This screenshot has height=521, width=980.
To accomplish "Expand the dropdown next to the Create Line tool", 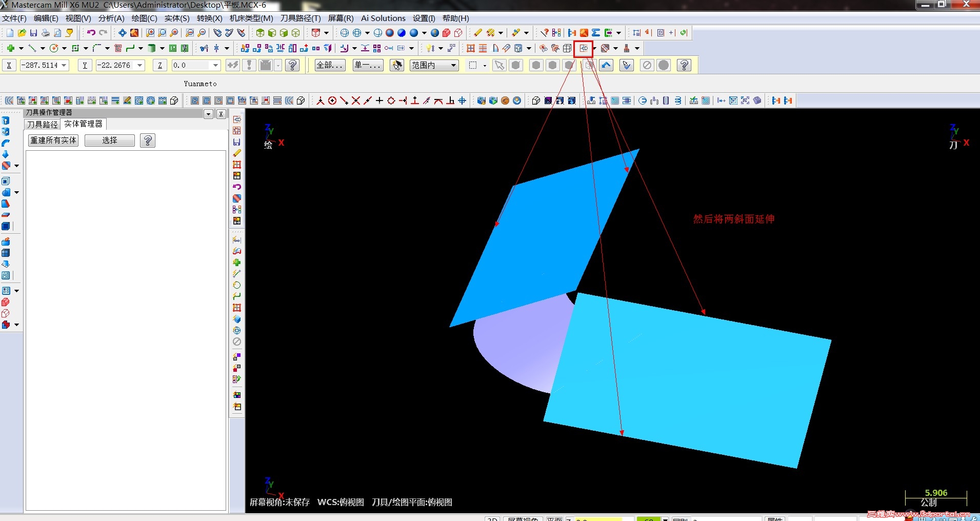I will 43,48.
